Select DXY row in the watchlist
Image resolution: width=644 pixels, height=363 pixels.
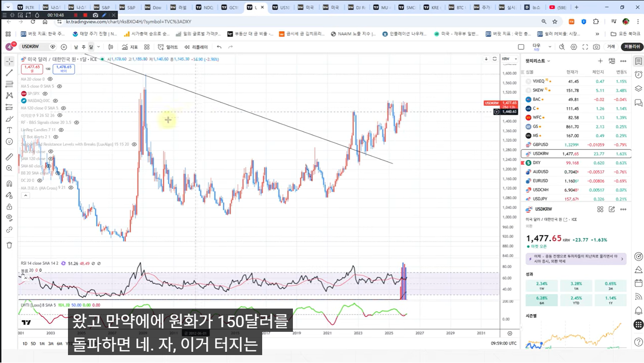tap(576, 163)
